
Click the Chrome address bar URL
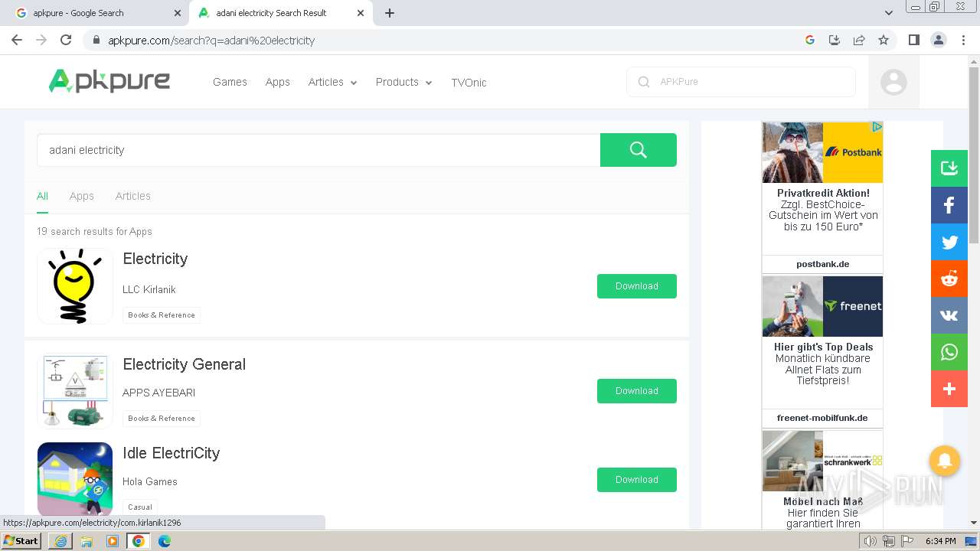[x=211, y=41]
